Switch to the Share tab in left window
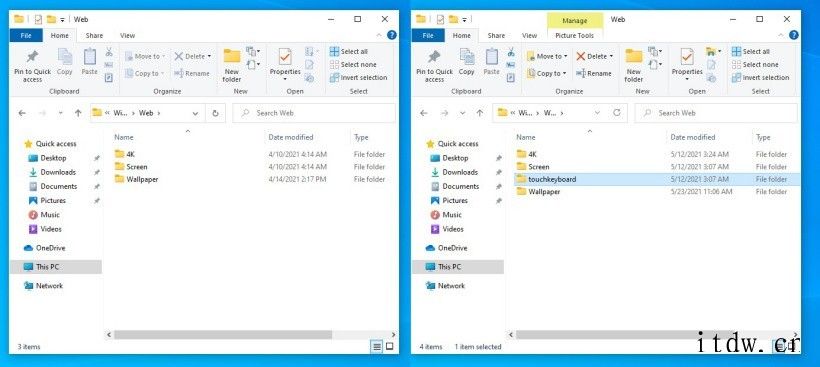This screenshot has width=820, height=367. pyautogui.click(x=94, y=36)
